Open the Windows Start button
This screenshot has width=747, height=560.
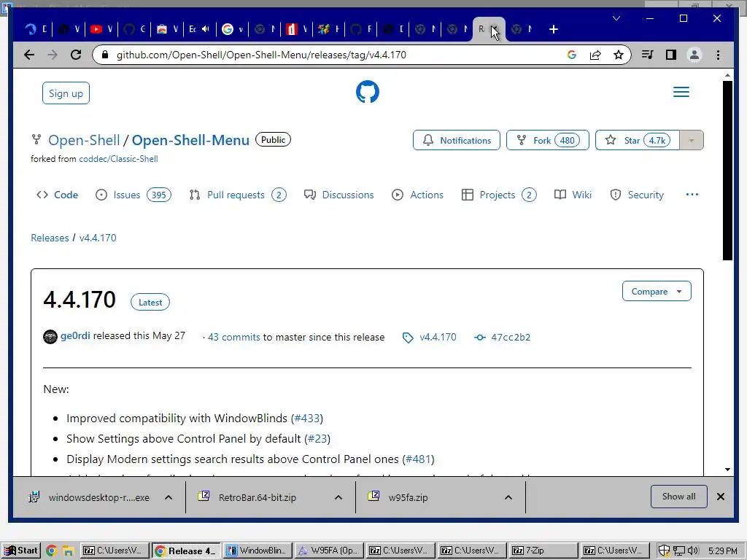21,551
